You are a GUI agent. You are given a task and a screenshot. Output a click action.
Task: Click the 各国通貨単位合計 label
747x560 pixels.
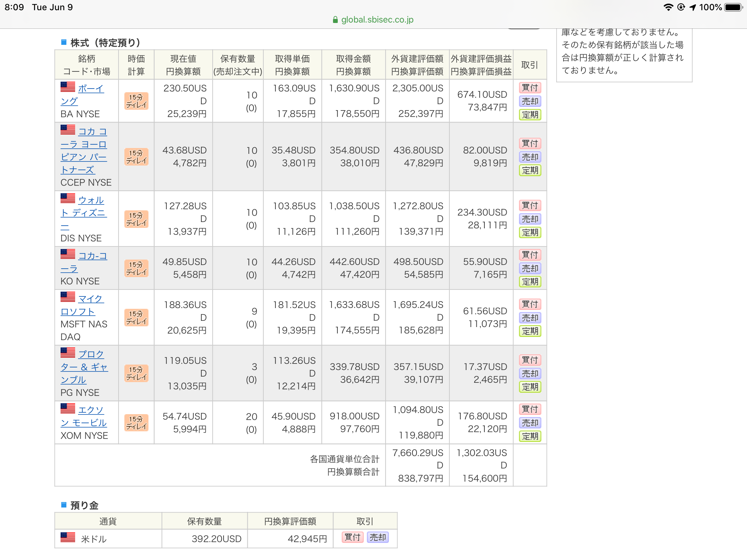tap(345, 459)
